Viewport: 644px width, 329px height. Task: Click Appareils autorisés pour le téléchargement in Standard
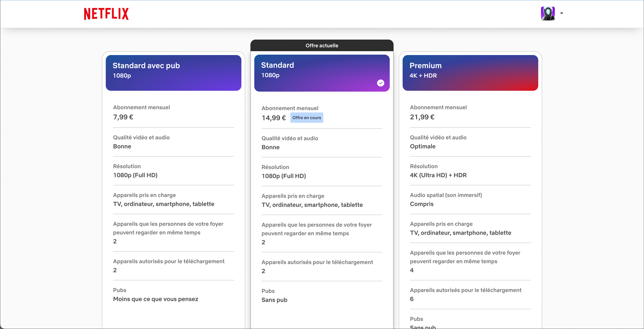click(x=317, y=262)
